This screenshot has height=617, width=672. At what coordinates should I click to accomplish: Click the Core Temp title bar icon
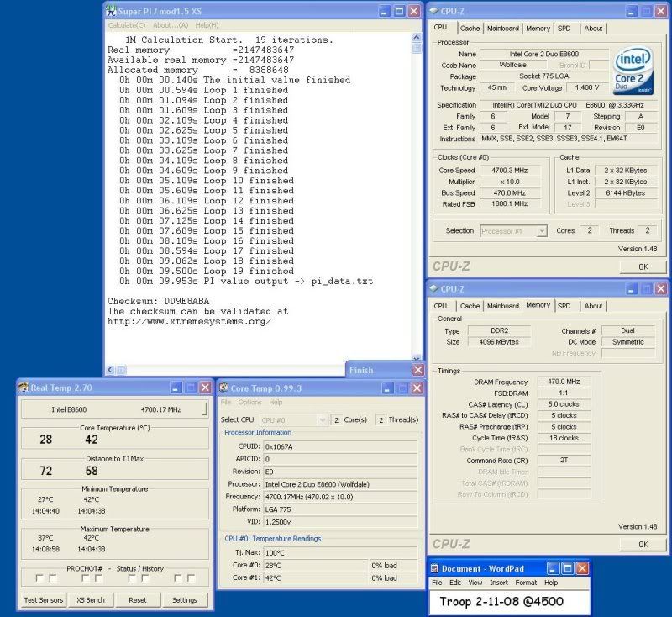[223, 387]
